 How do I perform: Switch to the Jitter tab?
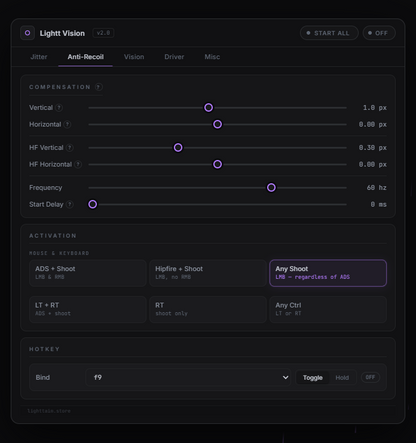click(39, 57)
